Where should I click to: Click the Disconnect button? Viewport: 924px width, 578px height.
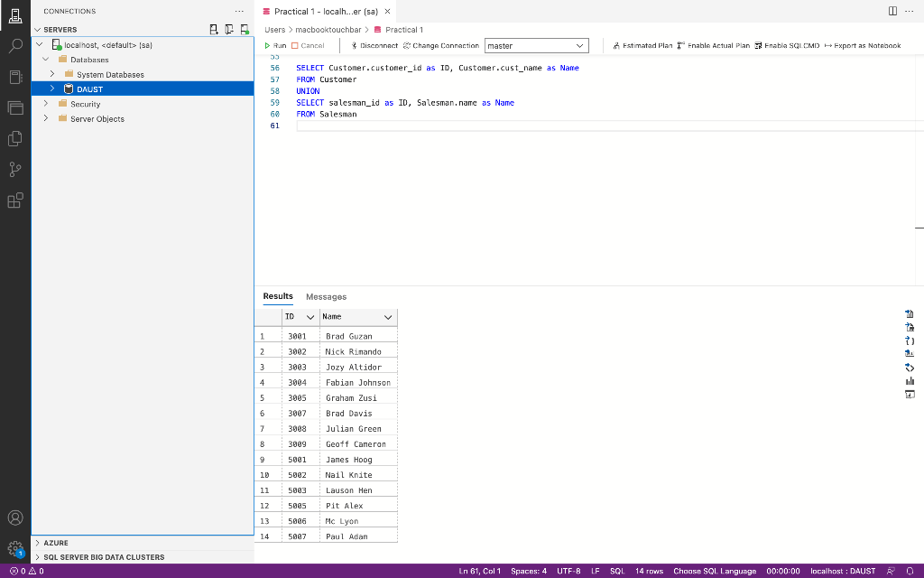tap(374, 45)
